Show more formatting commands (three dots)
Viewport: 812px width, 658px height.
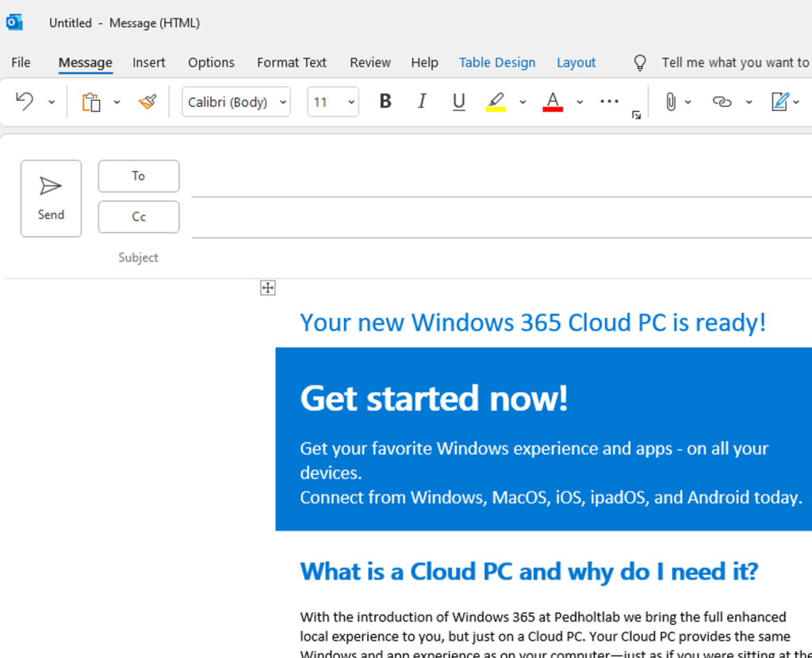pos(609,101)
